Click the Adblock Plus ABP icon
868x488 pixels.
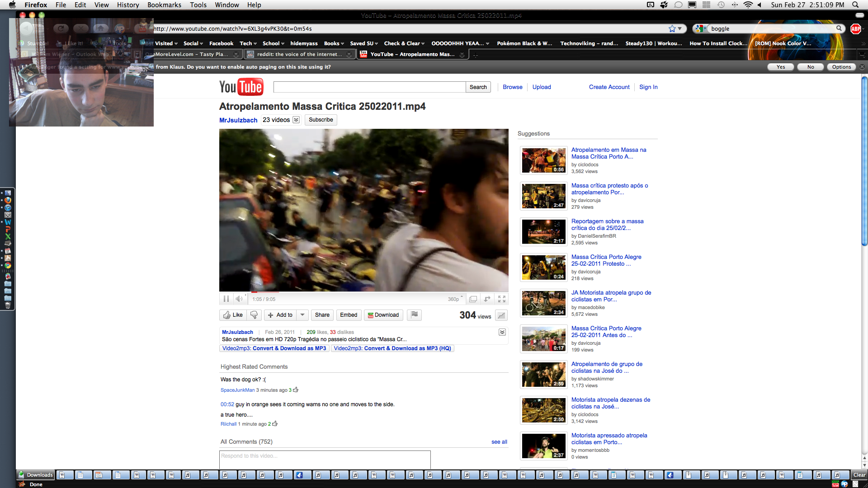[855, 28]
